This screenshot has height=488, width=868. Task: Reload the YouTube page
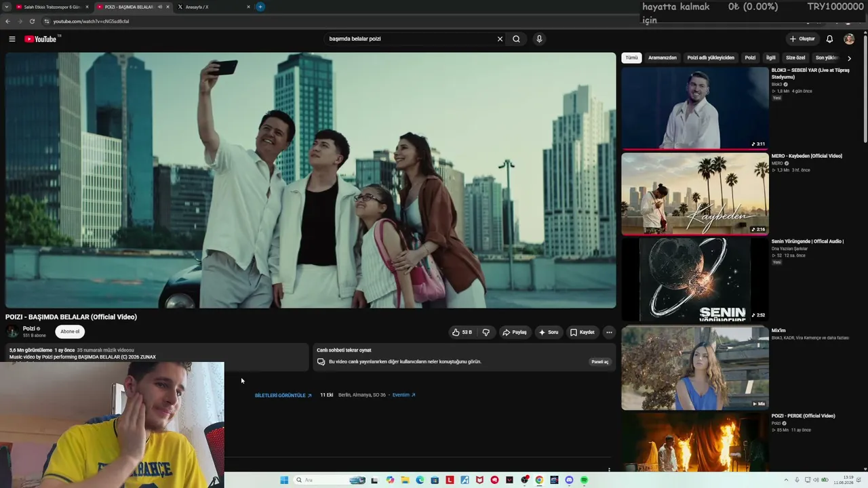[32, 21]
